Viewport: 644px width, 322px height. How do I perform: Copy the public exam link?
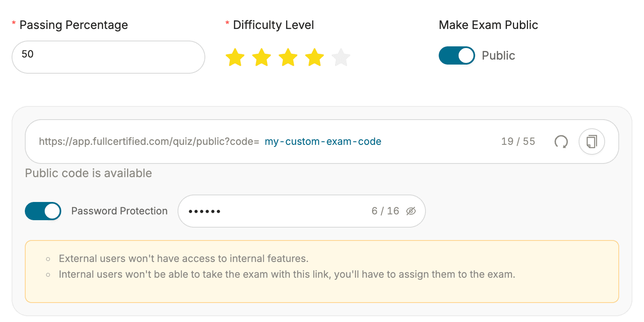click(x=592, y=142)
